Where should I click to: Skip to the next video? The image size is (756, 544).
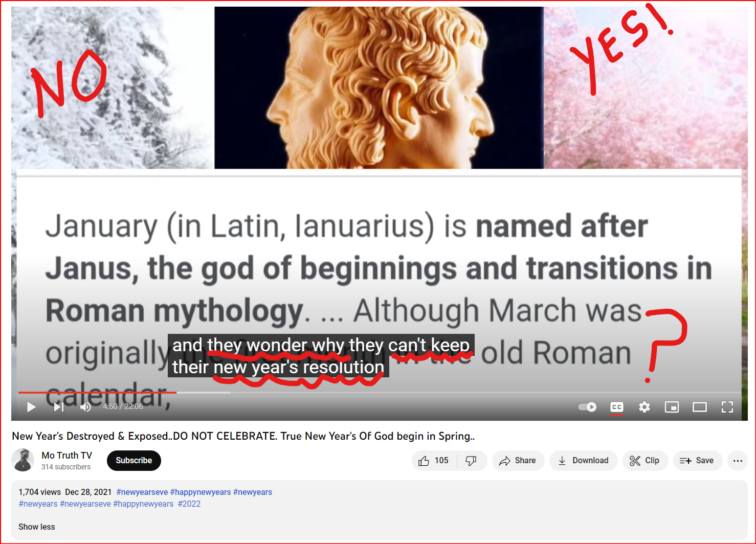[59, 407]
